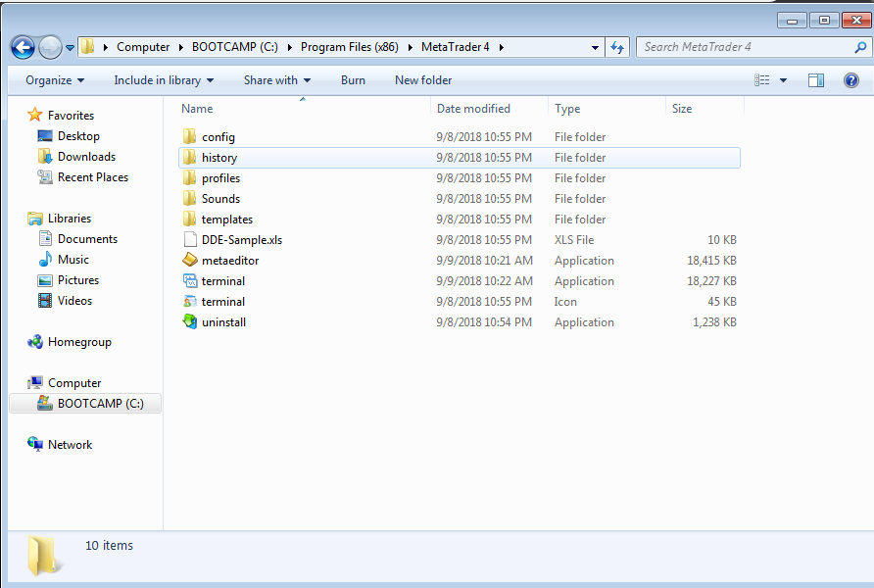Click Computer in navigation pane
Image resolution: width=874 pixels, height=588 pixels.
tap(74, 383)
